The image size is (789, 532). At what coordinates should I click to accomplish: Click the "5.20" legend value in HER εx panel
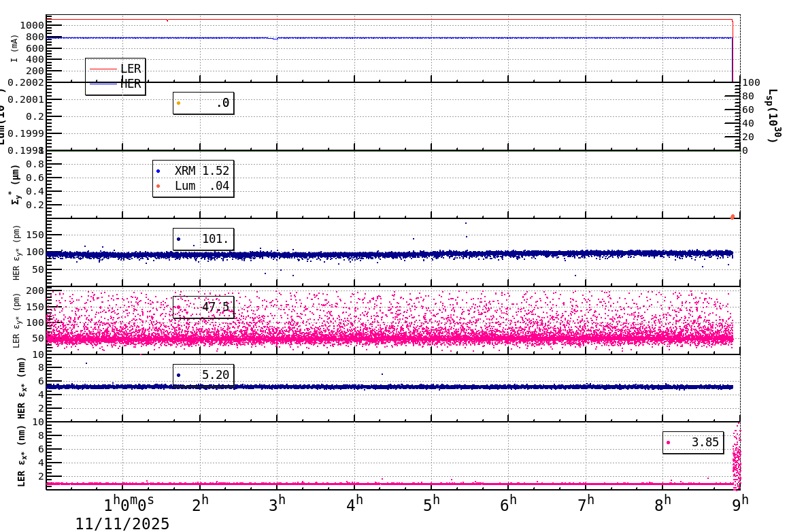pyautogui.click(x=216, y=375)
